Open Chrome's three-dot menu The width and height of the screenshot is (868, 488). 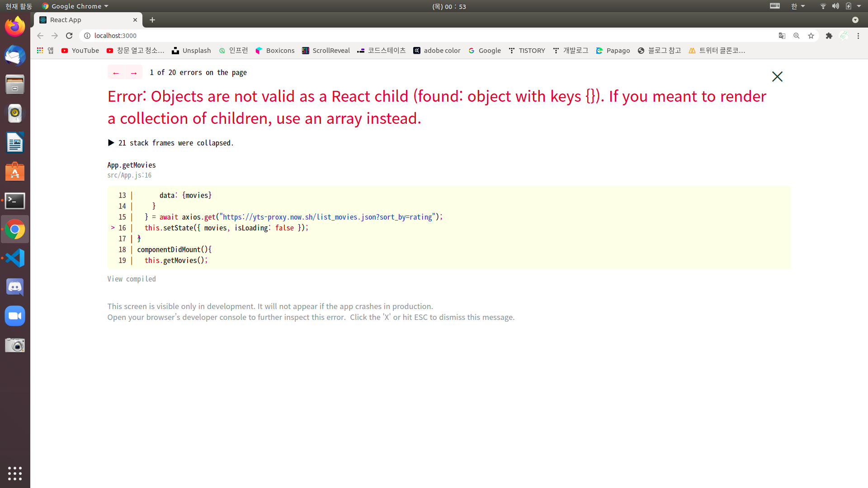point(858,36)
